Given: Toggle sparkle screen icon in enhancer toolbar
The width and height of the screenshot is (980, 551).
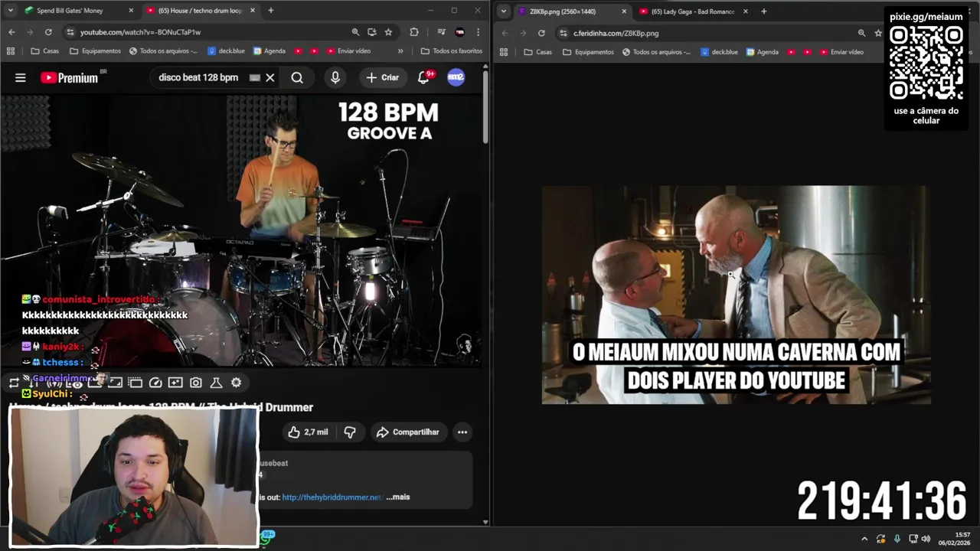Looking at the screenshot, I should [175, 383].
